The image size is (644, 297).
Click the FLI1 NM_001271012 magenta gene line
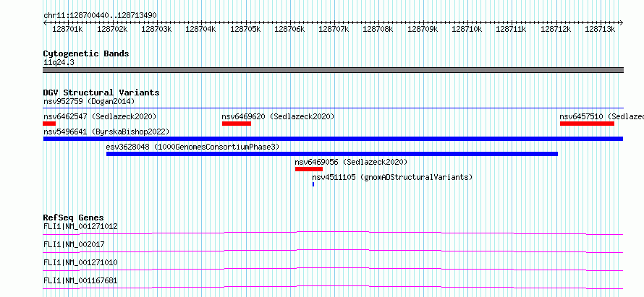tap(333, 233)
